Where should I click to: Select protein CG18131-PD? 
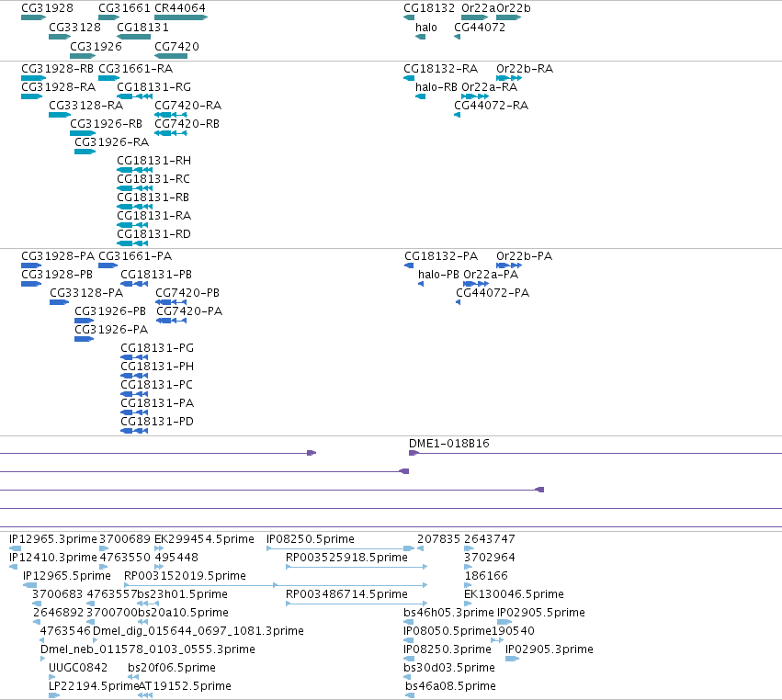157,422
